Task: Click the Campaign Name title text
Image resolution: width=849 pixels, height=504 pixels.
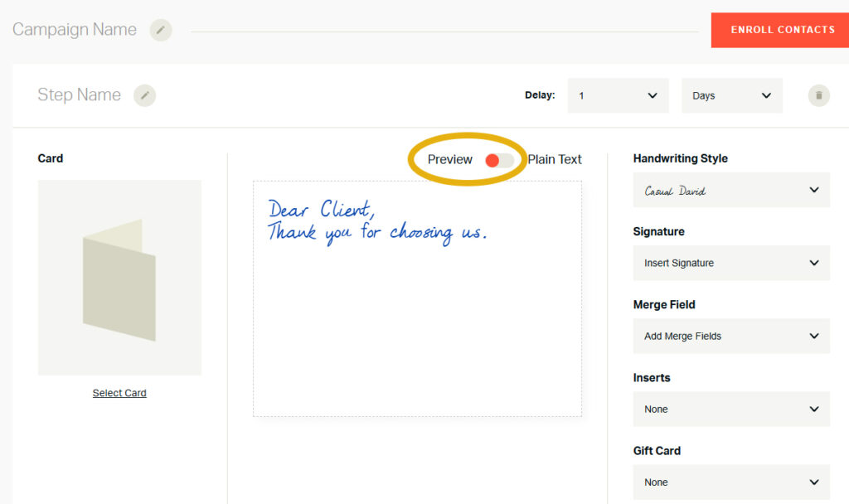Action: [75, 30]
